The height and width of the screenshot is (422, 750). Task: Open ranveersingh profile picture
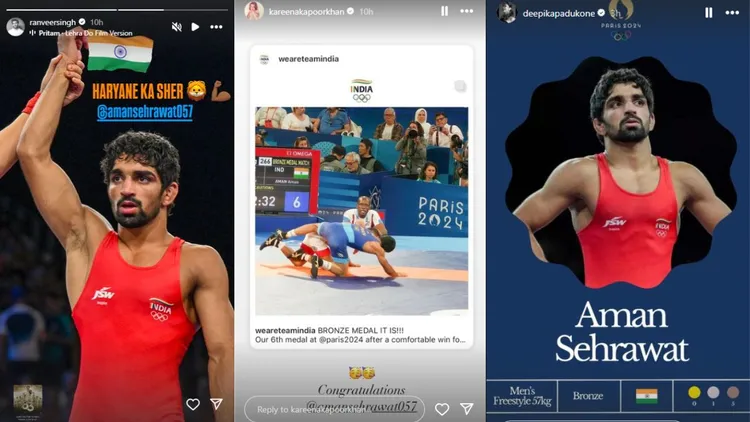pyautogui.click(x=15, y=27)
